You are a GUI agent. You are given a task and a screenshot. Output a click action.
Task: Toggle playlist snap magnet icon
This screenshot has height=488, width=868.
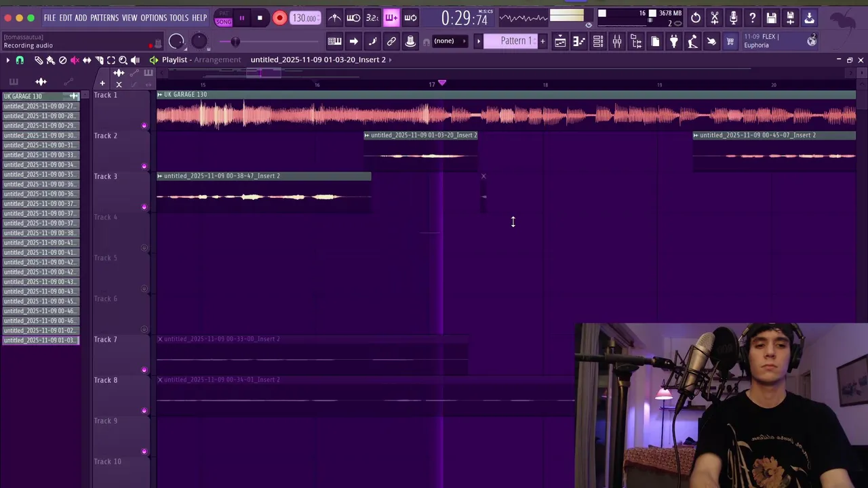tap(20, 60)
